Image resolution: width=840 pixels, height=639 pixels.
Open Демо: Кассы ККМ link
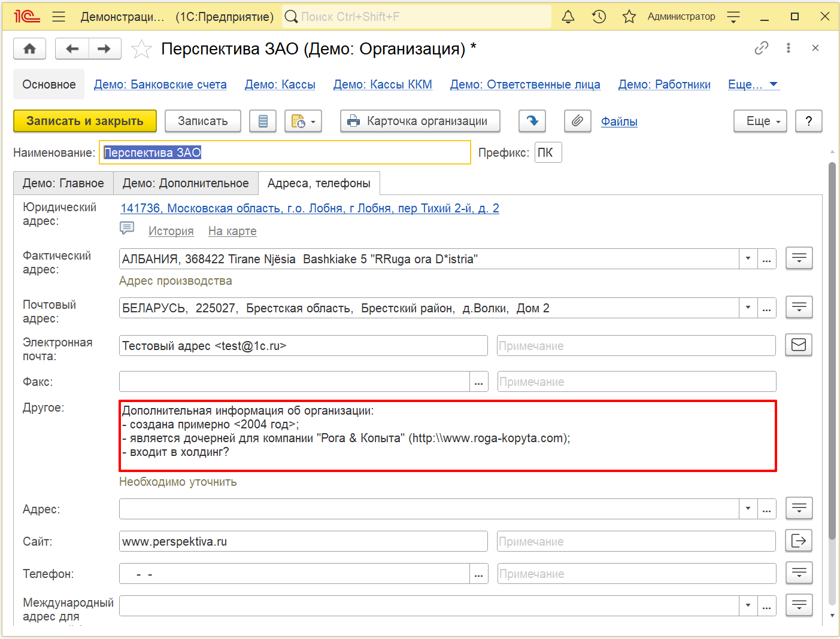[383, 84]
